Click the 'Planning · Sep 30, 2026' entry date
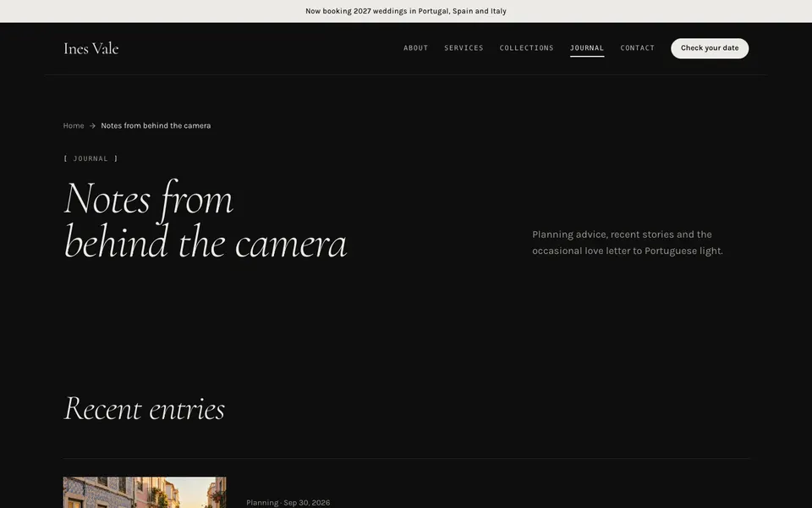Screen dimensions: 812x508 click(288, 502)
